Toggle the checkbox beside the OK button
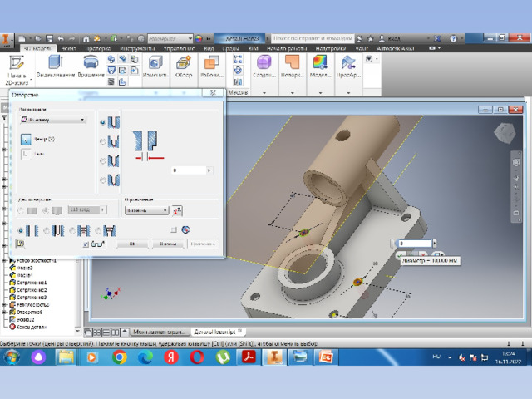The image size is (532, 399). 86,244
